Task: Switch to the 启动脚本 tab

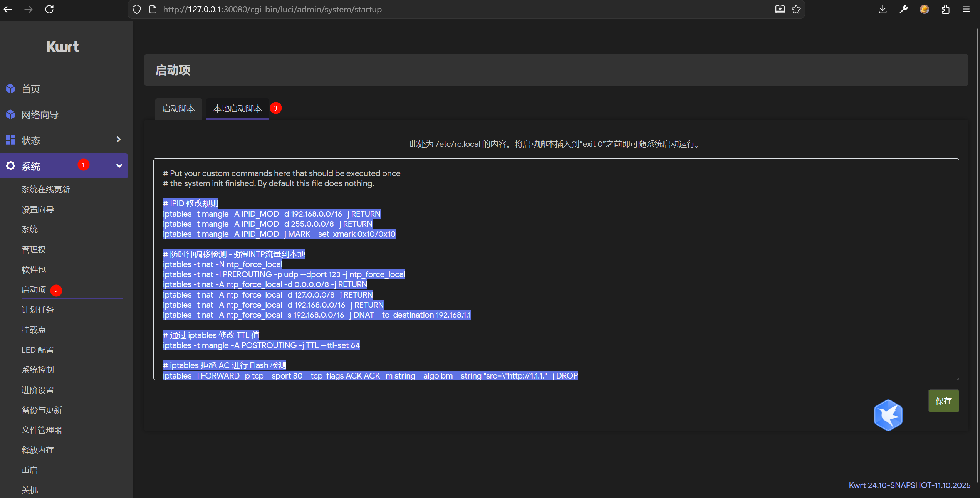Action: tap(178, 109)
